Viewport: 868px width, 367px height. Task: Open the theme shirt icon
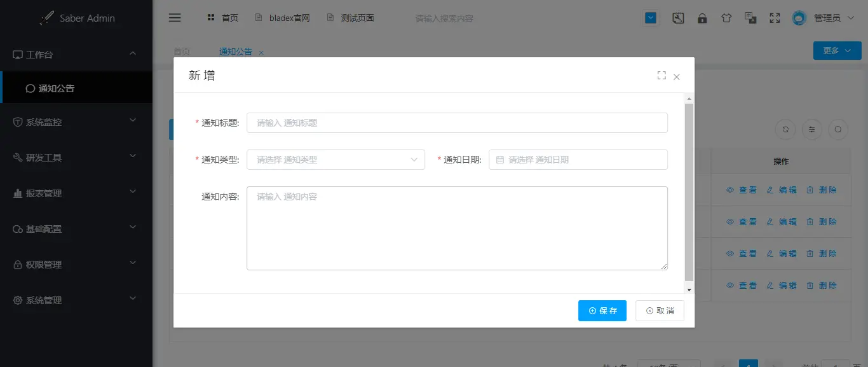click(726, 18)
